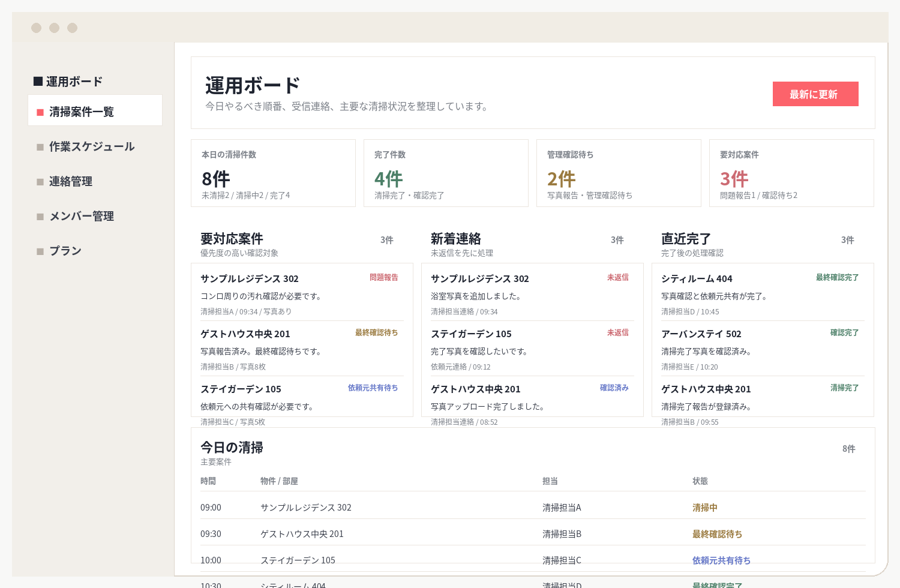Viewport: 900px width, 588px height.
Task: Click the 依頼元共有待ち tag in 要対応案件
Action: (x=373, y=388)
